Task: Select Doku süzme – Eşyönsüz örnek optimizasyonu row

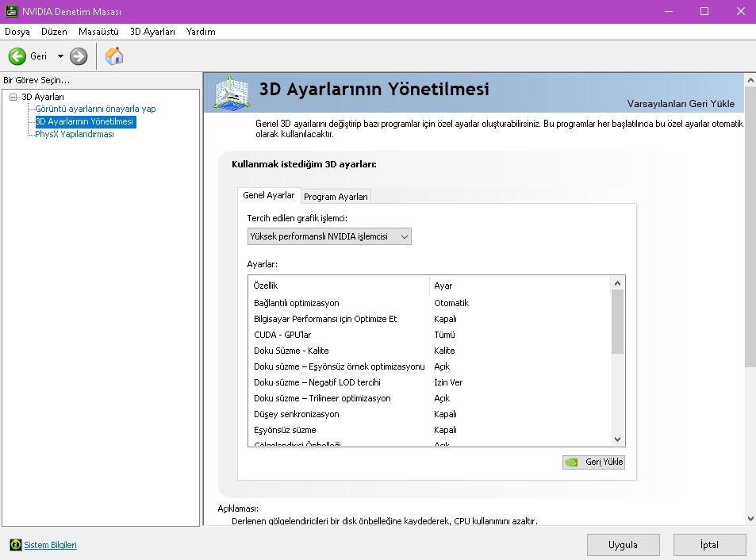Action: click(x=429, y=366)
